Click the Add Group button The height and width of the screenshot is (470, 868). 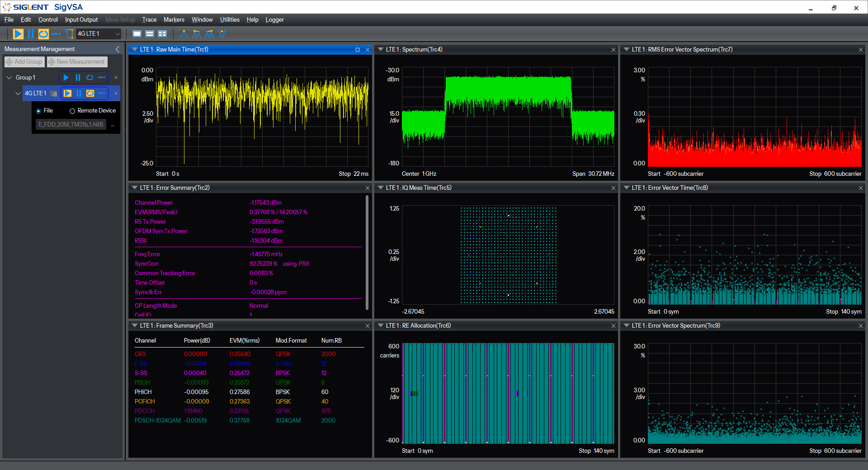pos(24,62)
